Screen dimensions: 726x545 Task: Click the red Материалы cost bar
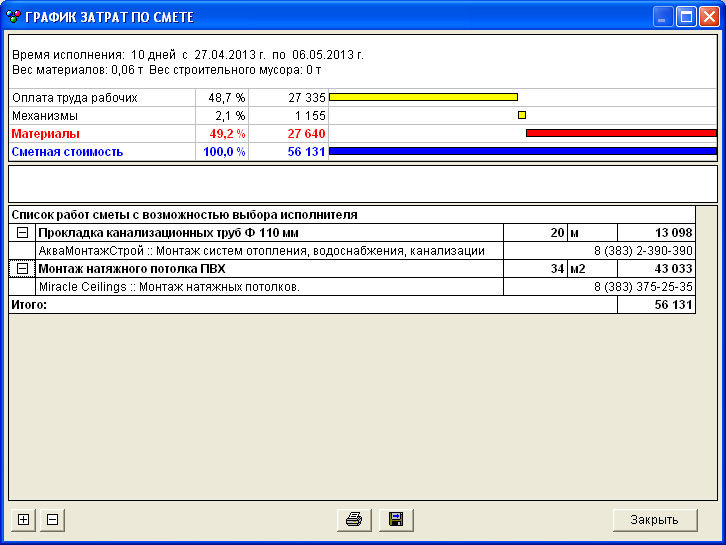621,133
